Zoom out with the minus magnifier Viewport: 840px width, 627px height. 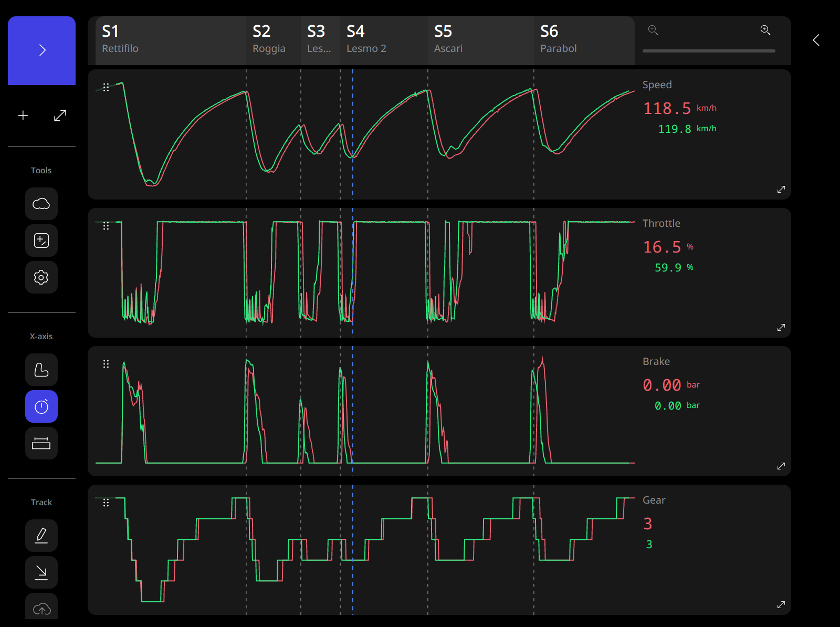click(653, 30)
